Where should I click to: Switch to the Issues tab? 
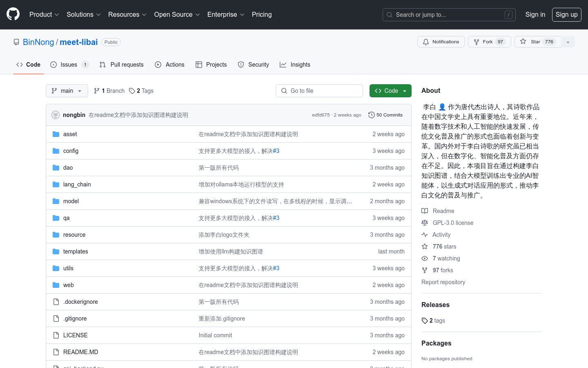(69, 65)
